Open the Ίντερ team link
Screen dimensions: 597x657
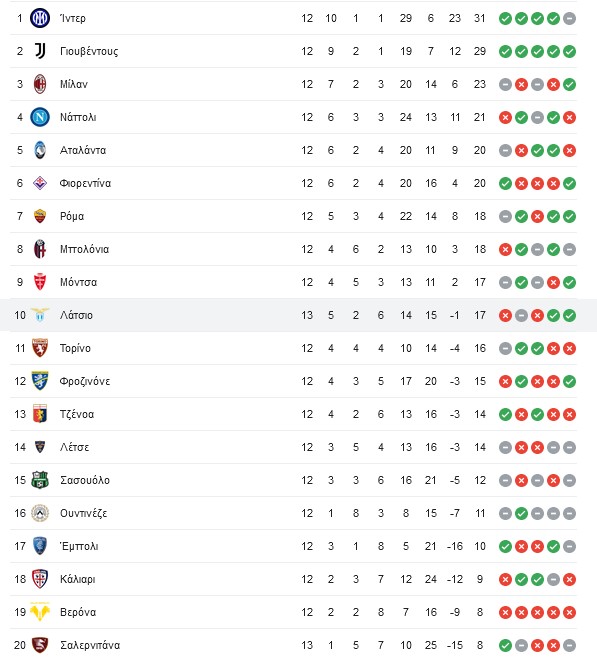(x=73, y=18)
